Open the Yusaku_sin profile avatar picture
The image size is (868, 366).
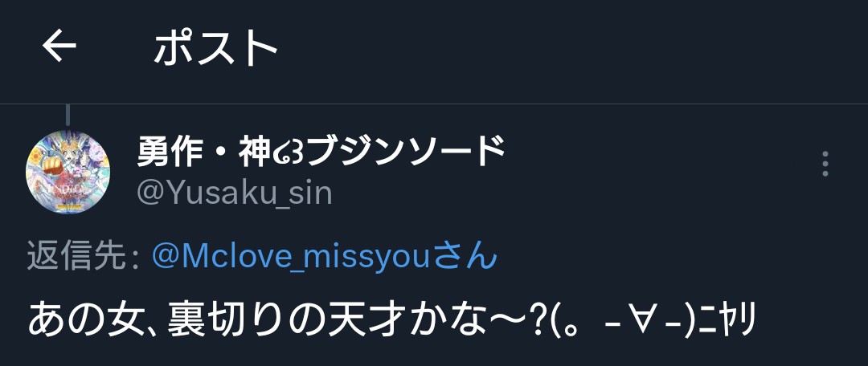tap(68, 172)
